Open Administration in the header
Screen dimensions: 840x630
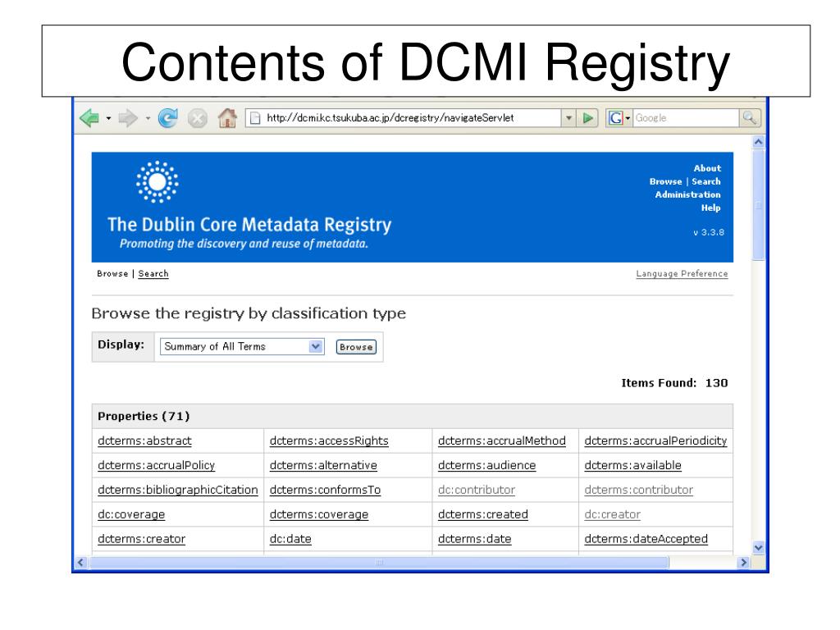pos(687,194)
